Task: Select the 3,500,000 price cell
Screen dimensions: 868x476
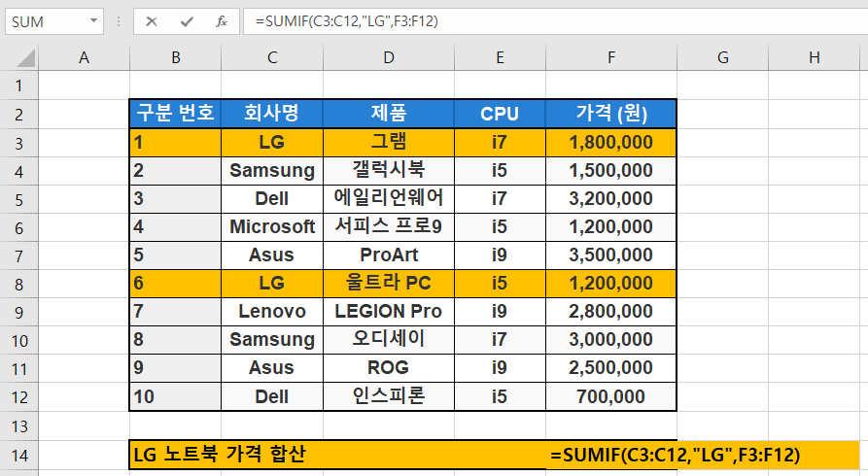Action: tap(611, 255)
